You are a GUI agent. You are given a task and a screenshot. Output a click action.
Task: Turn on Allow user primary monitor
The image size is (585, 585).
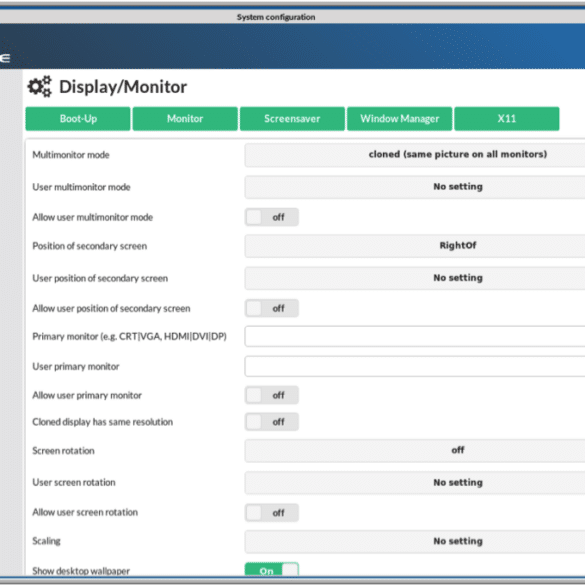pos(272,395)
